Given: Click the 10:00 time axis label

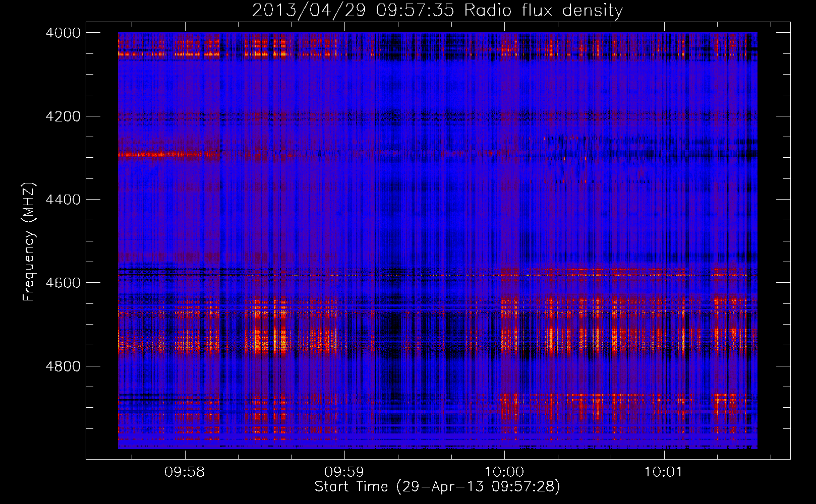Looking at the screenshot, I should (x=504, y=472).
